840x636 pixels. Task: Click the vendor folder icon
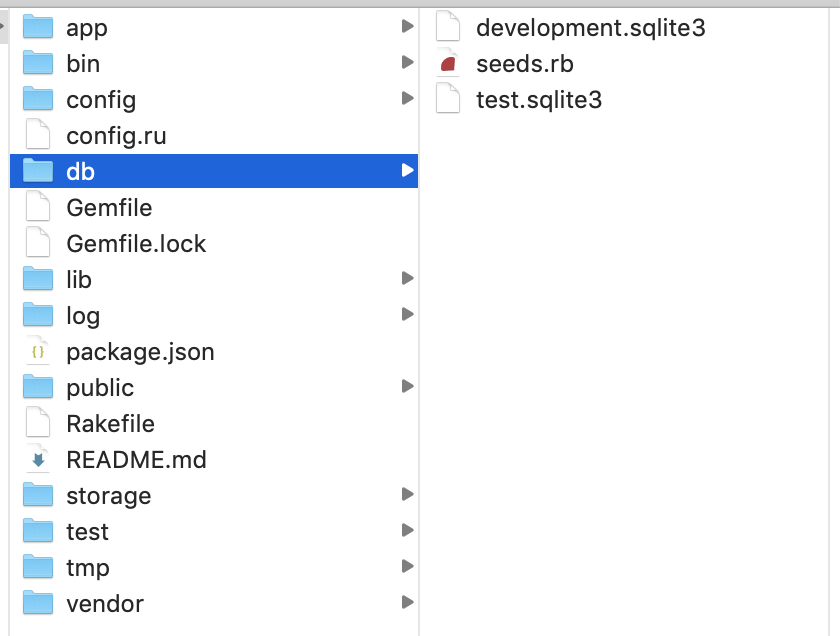coord(38,604)
